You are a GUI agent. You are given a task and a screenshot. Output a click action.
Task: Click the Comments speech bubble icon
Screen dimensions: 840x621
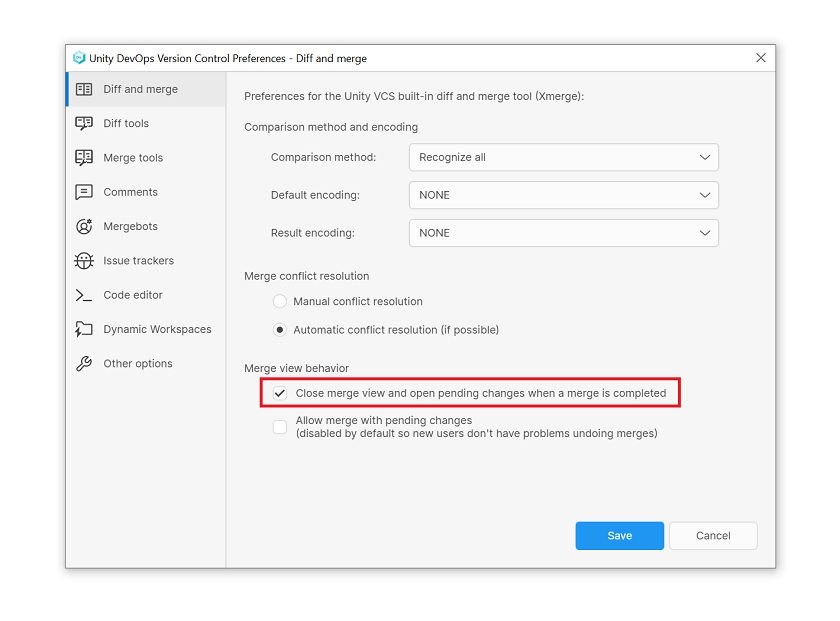(84, 192)
